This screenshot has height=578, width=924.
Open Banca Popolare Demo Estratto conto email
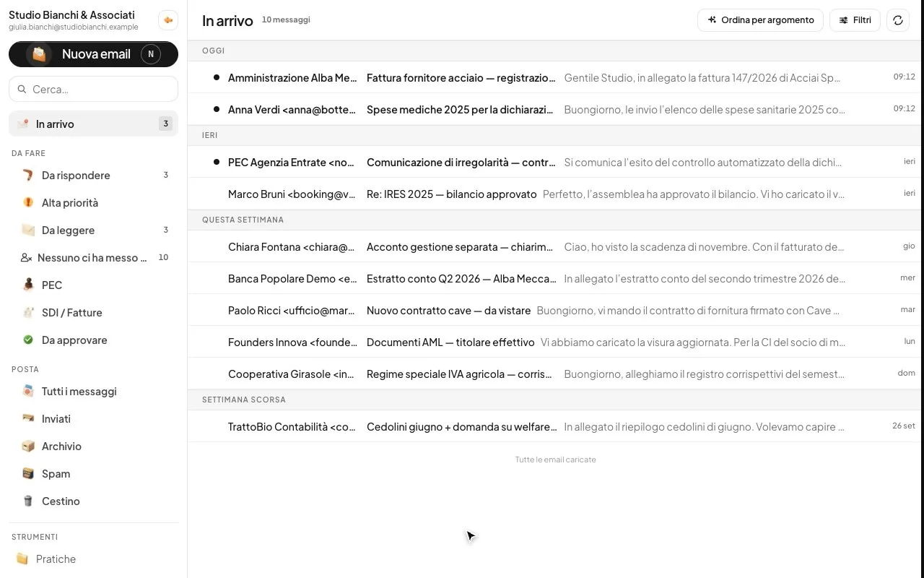[555, 278]
